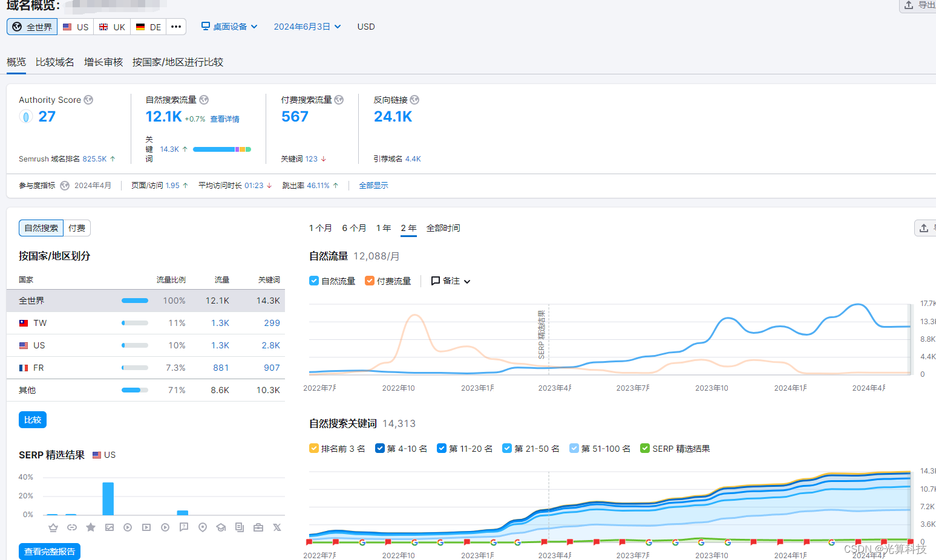Click the TW country row
This screenshot has width=936, height=560.
click(x=146, y=323)
